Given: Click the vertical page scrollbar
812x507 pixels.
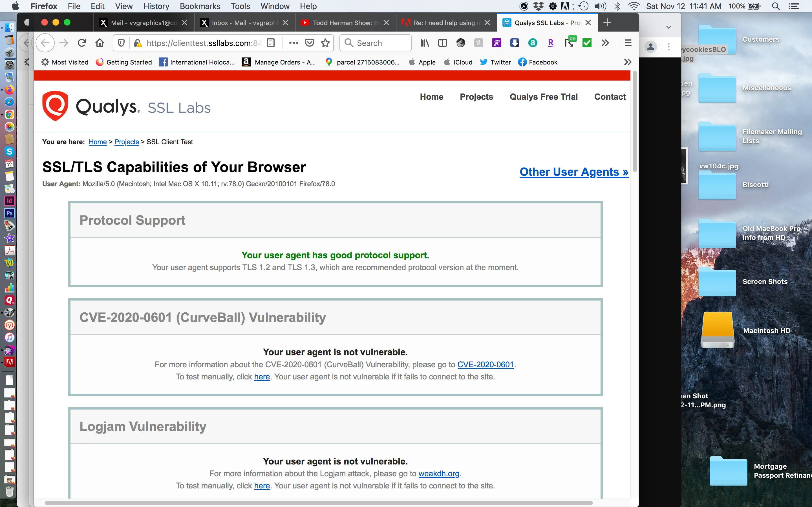Looking at the screenshot, I should pos(634,121).
